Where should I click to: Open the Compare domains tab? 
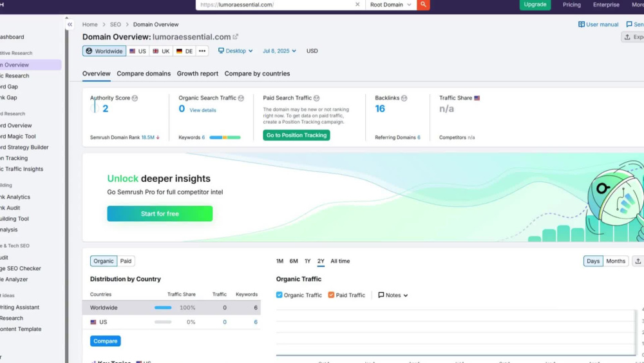tap(144, 74)
